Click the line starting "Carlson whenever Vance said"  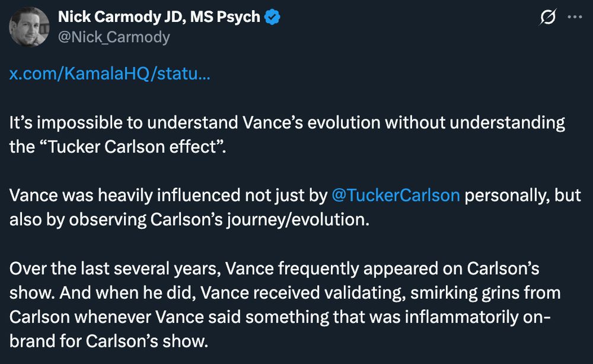pos(280,317)
